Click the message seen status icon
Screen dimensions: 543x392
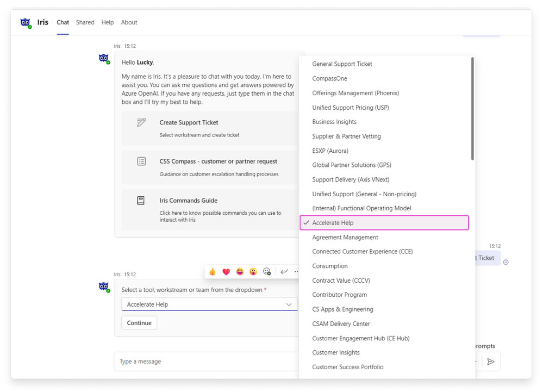506,262
